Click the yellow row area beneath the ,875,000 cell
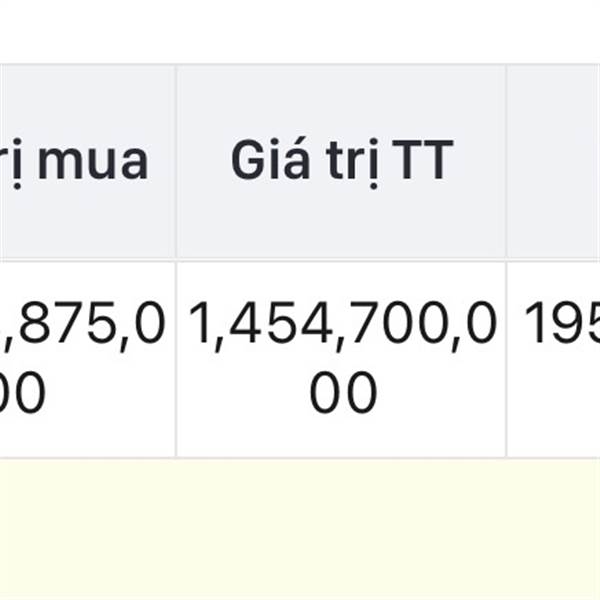Viewport: 600px width, 600px height. (87, 529)
